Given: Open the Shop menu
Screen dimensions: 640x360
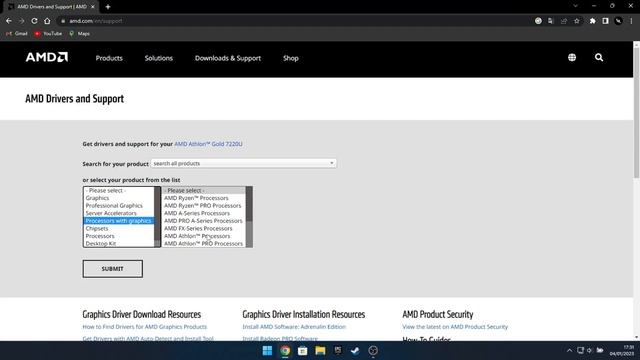Looking at the screenshot, I should (291, 58).
